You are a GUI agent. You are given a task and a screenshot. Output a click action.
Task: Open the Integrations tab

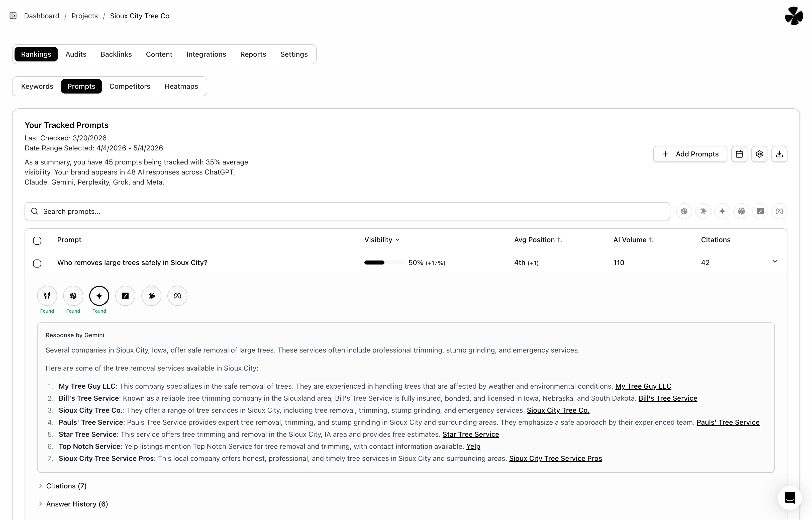click(206, 54)
